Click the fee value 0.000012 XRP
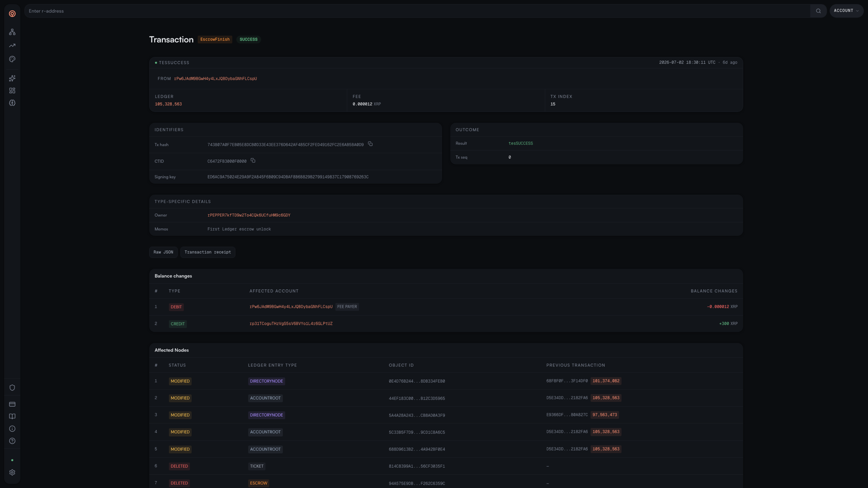This screenshot has width=868, height=488. (x=367, y=104)
